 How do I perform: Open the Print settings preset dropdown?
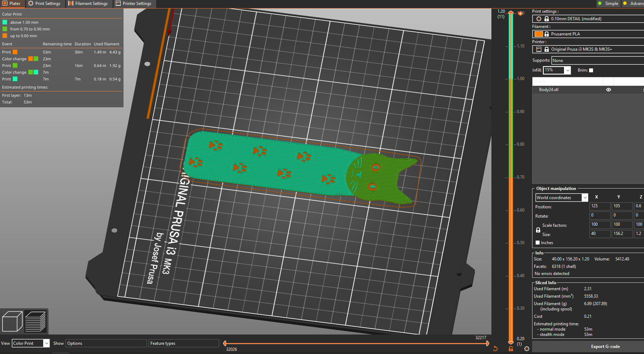click(588, 19)
